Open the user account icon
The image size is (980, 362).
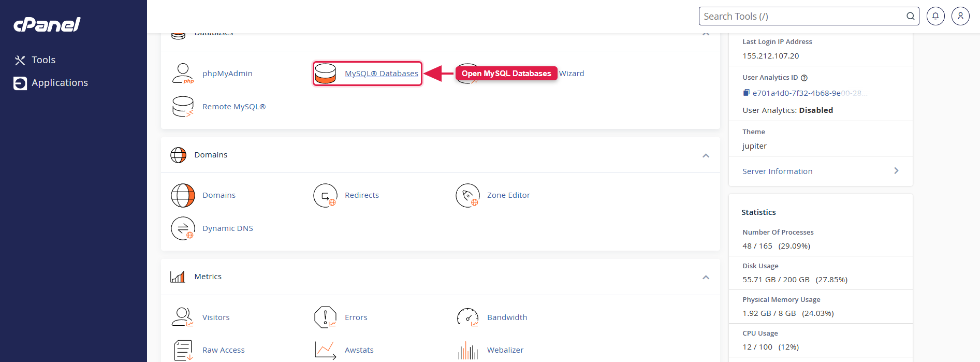(x=960, y=16)
